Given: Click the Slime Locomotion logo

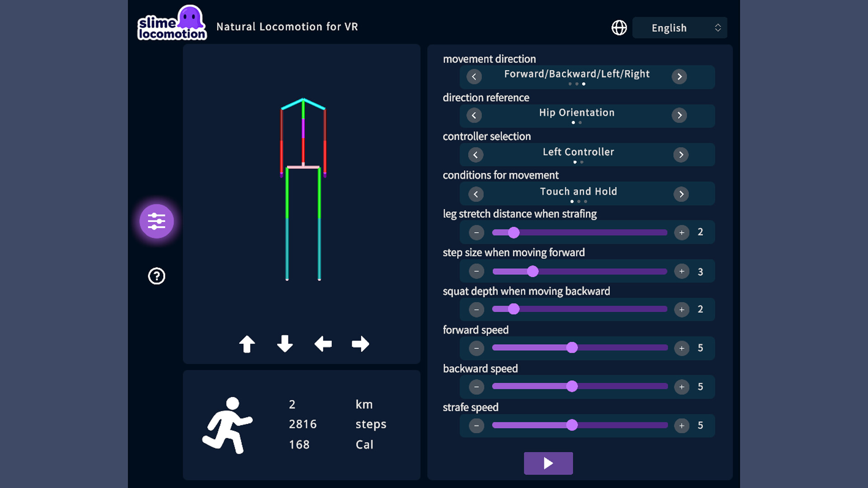Looking at the screenshot, I should 172,23.
